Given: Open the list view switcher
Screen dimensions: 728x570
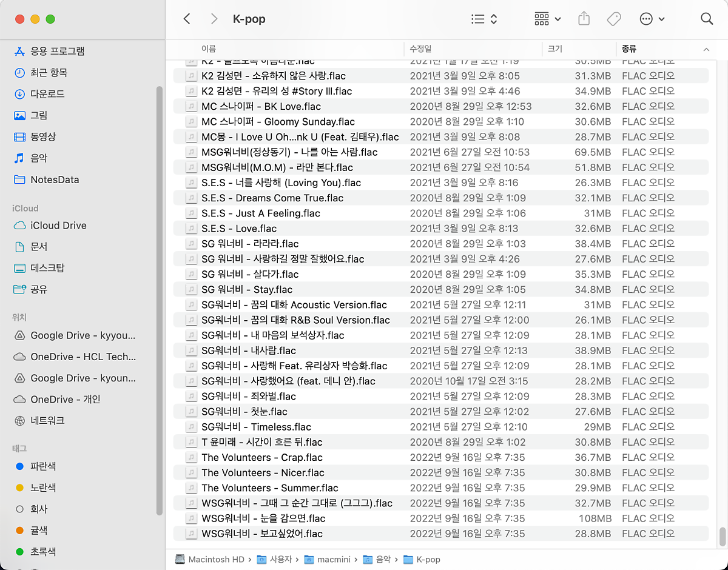Looking at the screenshot, I should [x=484, y=19].
